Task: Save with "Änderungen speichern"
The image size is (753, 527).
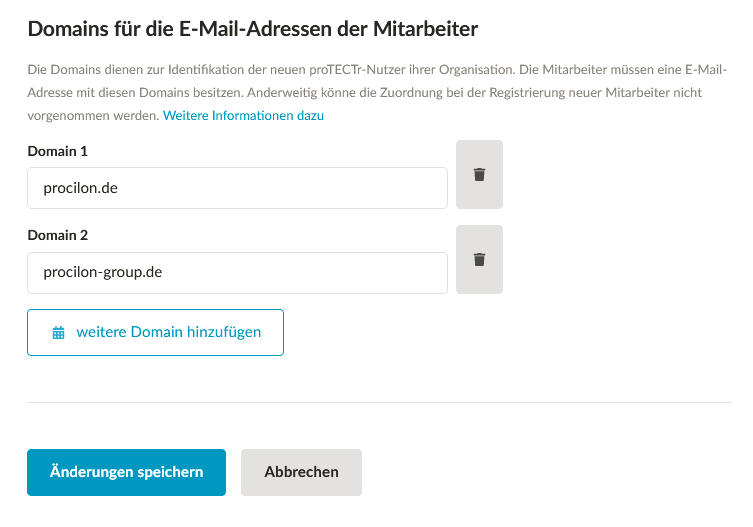Action: [126, 472]
